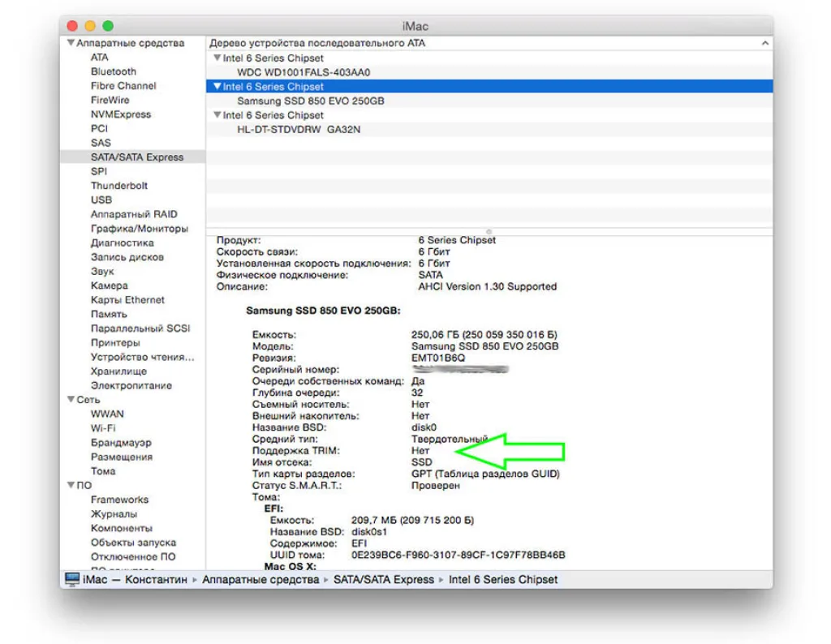Screen dimensions: 831x644
Task: Open Устройство чтения… in the sidebar
Action: pyautogui.click(x=143, y=358)
